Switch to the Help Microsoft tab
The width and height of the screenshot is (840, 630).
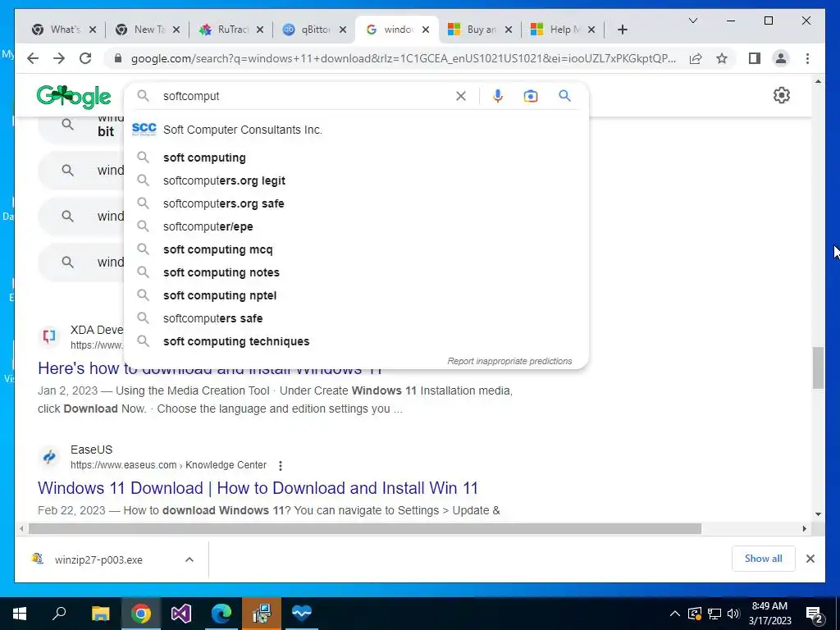(563, 30)
